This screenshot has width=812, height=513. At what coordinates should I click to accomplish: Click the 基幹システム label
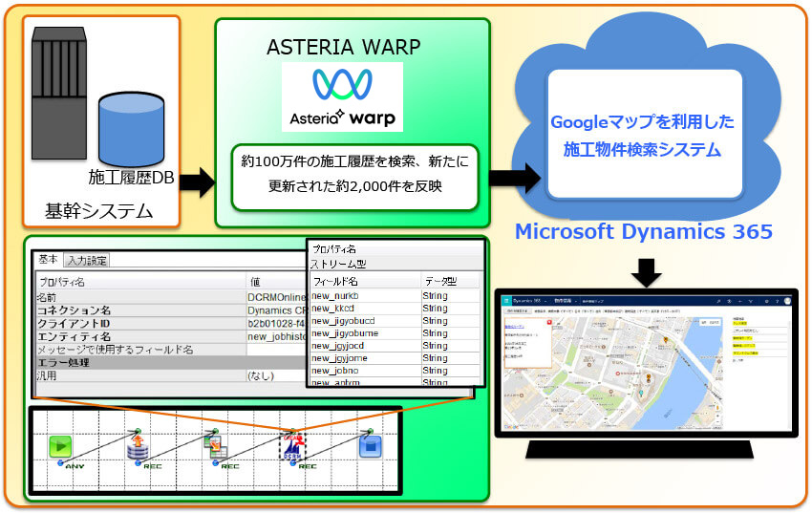coord(99,211)
